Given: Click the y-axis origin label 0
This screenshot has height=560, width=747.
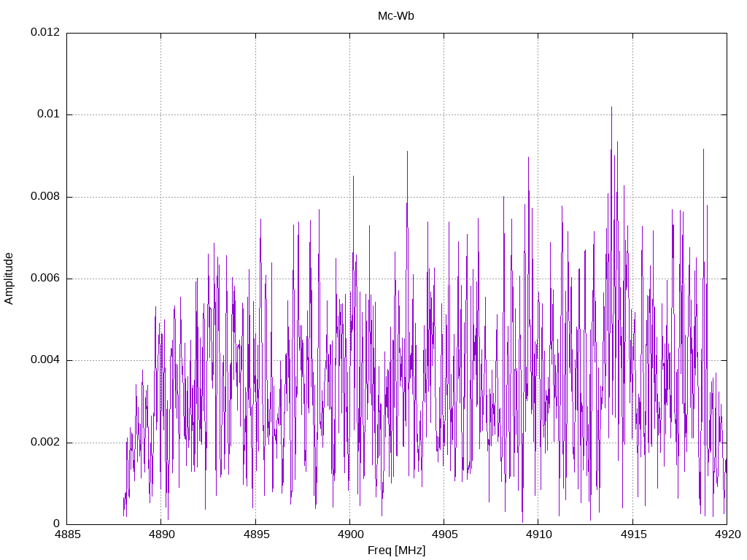Looking at the screenshot, I should [57, 524].
